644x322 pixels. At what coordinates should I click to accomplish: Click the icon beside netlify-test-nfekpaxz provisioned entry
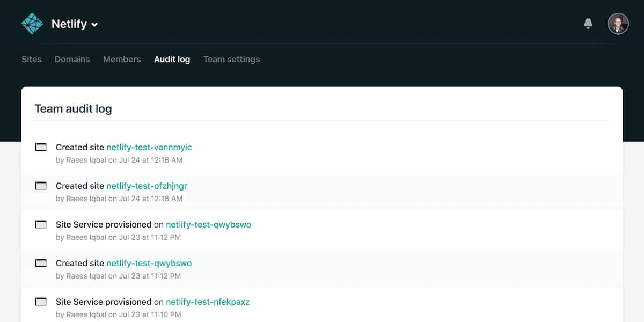(41, 302)
